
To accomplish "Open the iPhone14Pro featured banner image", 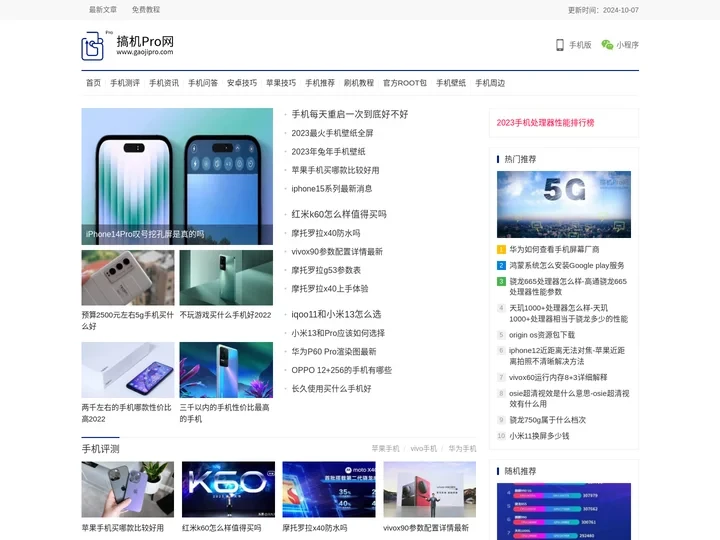I will (x=177, y=176).
